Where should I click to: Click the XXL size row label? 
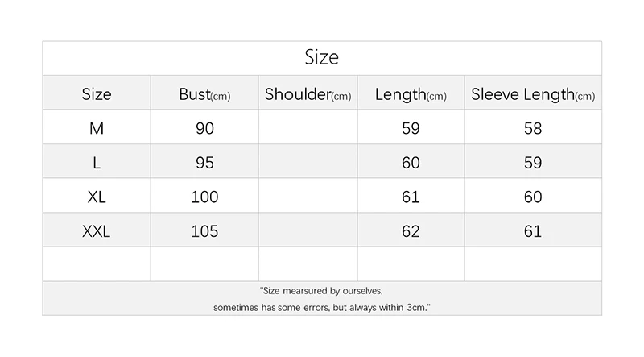[96, 231]
